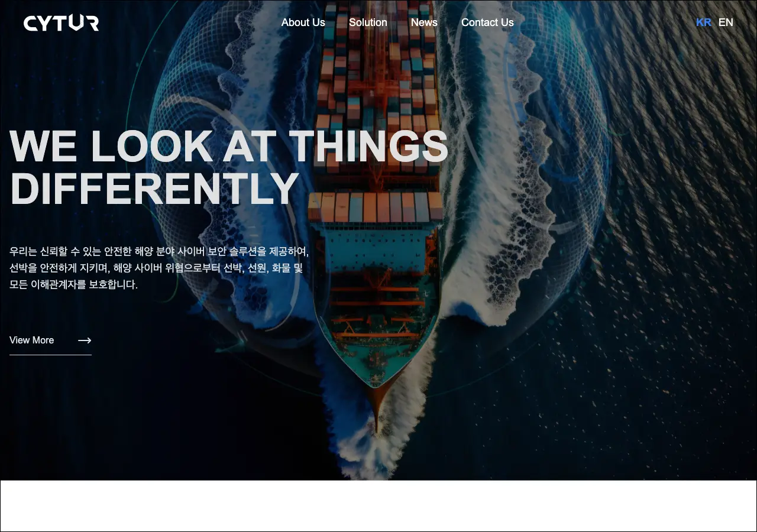The width and height of the screenshot is (757, 532).
Task: Go to the News page
Action: [424, 22]
